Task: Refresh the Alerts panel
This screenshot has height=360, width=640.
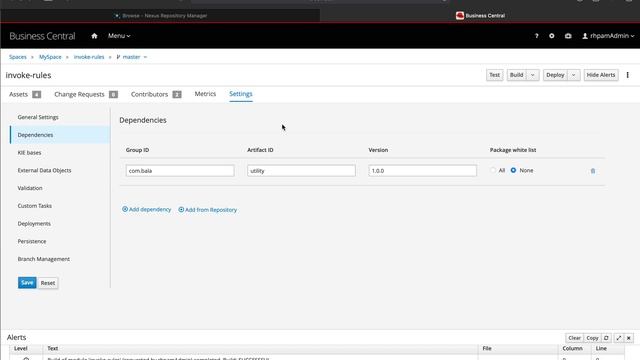Action: [x=606, y=338]
